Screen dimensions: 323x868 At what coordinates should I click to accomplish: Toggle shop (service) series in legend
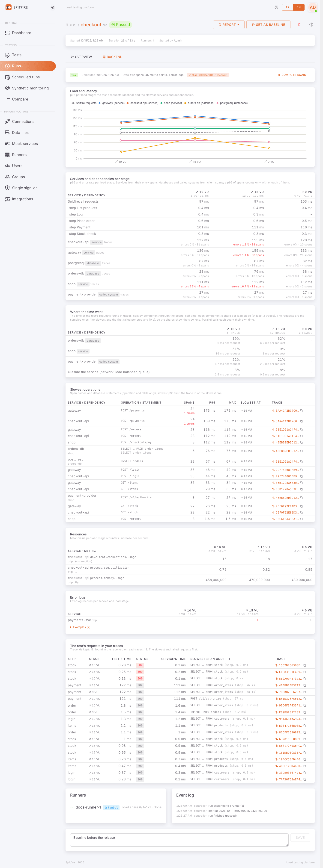[x=170, y=103]
